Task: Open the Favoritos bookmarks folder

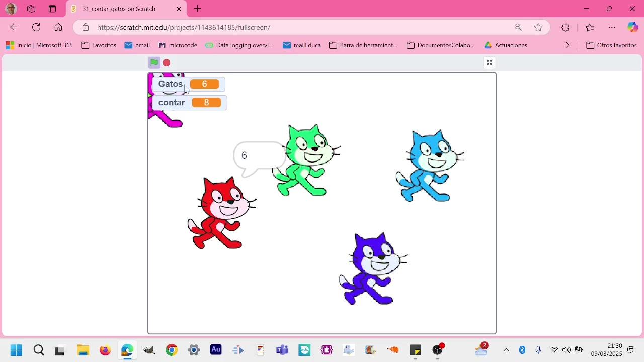Action: (99, 45)
